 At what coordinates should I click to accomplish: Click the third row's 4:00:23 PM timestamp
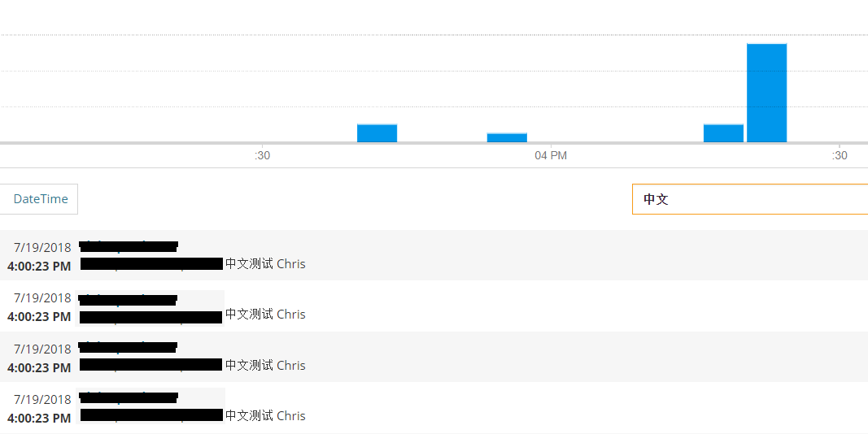pyautogui.click(x=39, y=367)
